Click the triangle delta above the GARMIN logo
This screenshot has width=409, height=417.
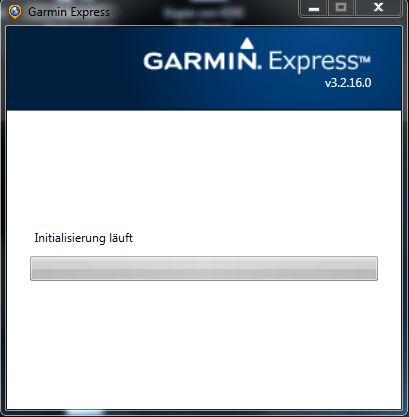(247, 44)
